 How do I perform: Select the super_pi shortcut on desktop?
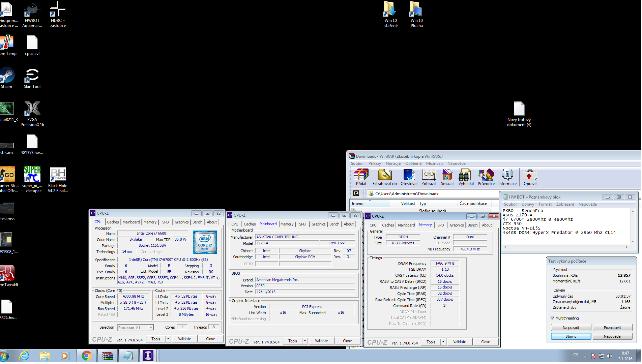pos(32,179)
